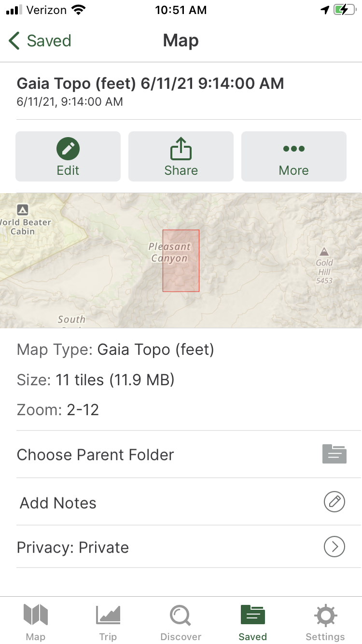This screenshot has width=362, height=644.
Task: Expand Privacy options with the arrow chevron
Action: tap(334, 547)
